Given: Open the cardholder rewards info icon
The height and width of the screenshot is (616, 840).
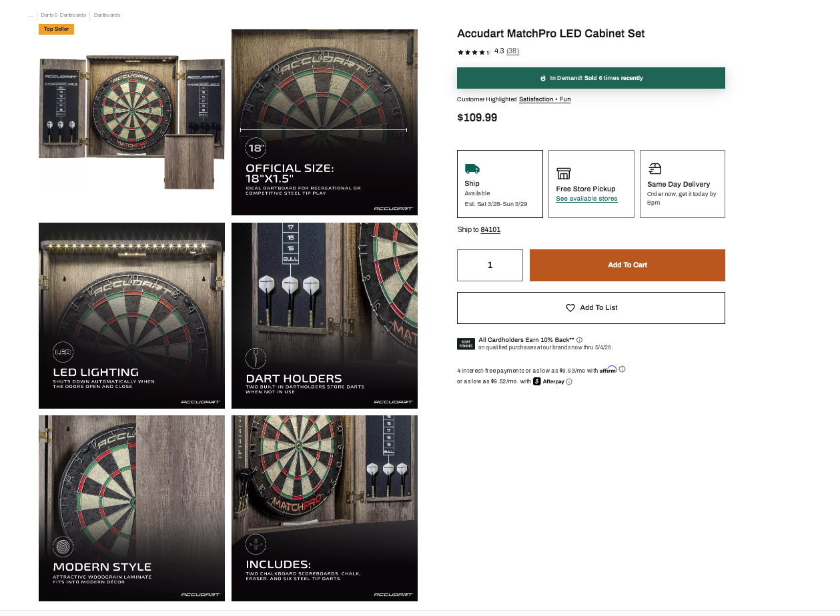Looking at the screenshot, I should (579, 340).
